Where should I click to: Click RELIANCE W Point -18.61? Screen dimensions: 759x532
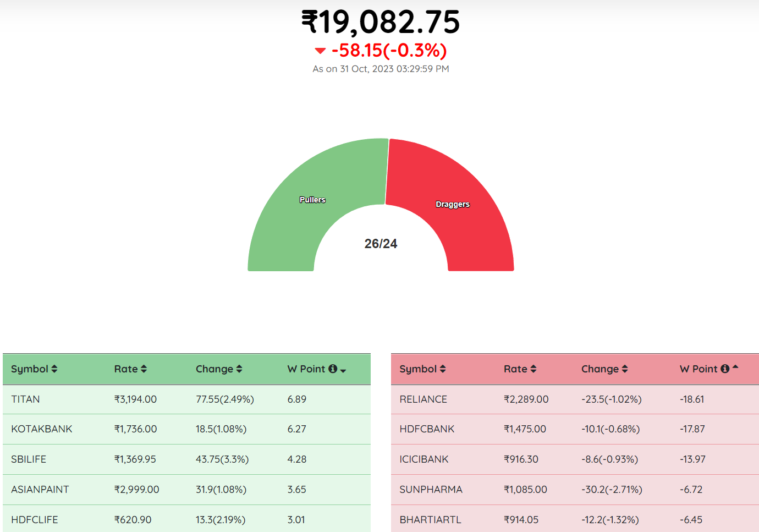(692, 399)
